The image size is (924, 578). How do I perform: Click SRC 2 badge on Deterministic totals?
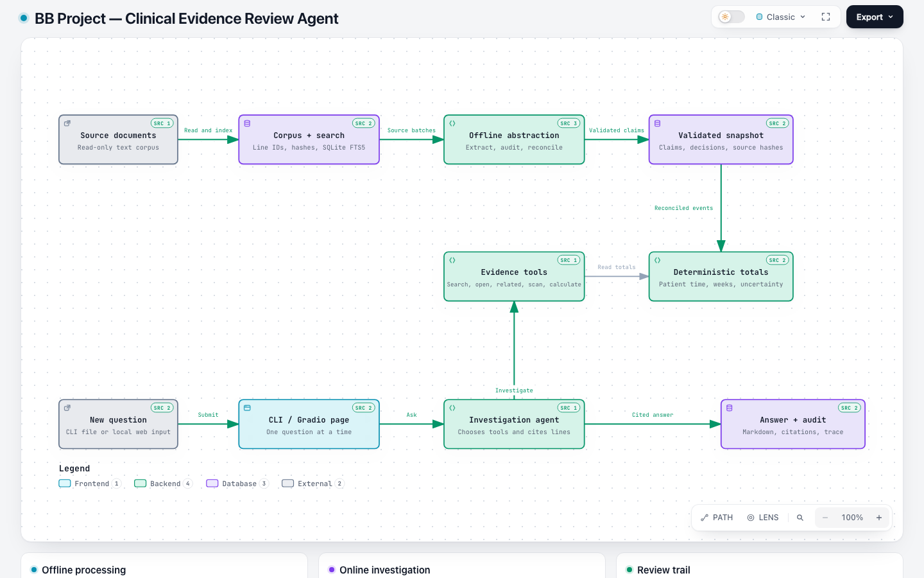point(777,260)
